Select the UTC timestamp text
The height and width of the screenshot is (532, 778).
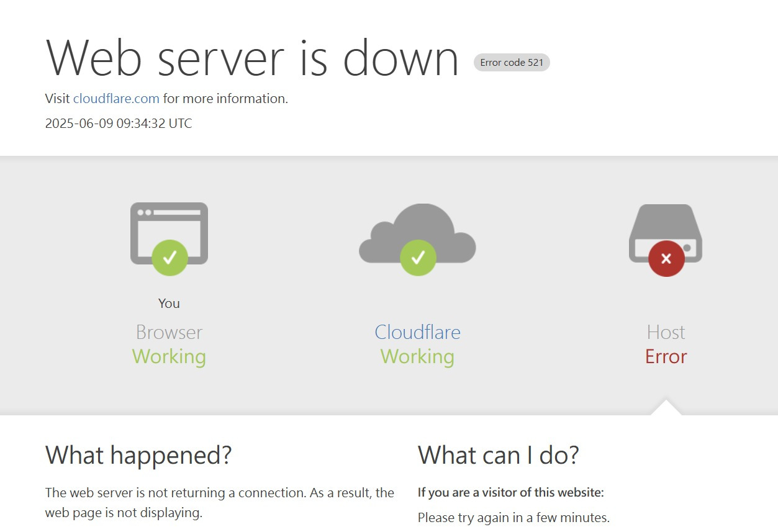point(118,123)
